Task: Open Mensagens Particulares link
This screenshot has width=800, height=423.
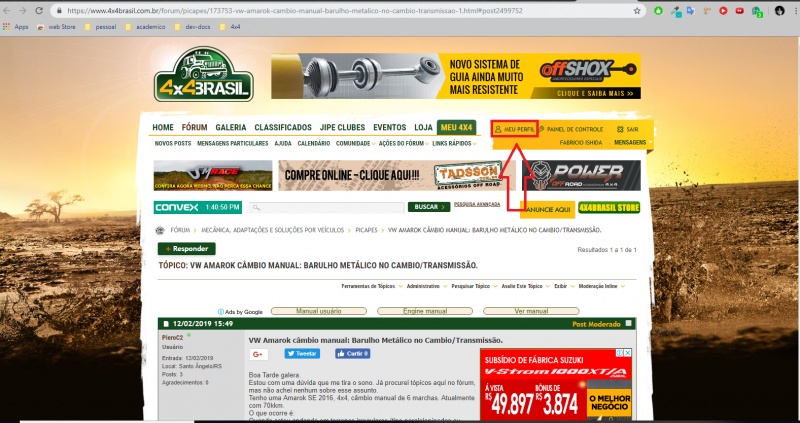Action: (233, 144)
